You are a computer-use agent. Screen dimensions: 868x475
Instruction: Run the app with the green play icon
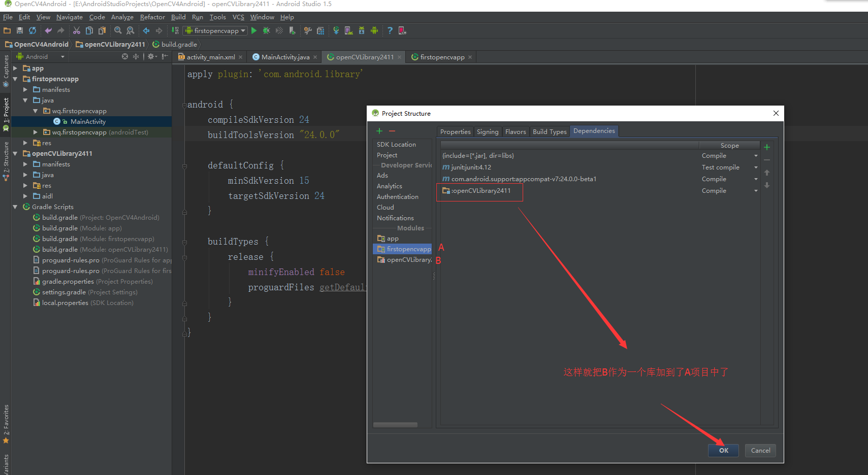click(x=254, y=30)
